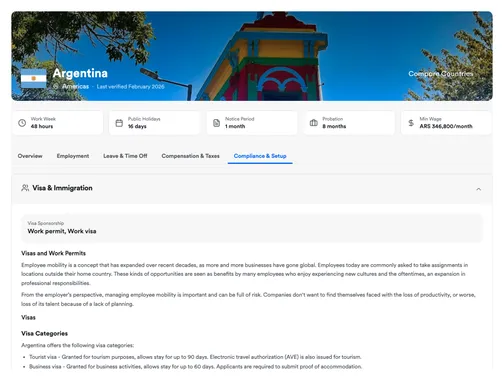Image resolution: width=504 pixels, height=381 pixels.
Task: Click the clock icon in Work Week card
Action: tap(22, 123)
